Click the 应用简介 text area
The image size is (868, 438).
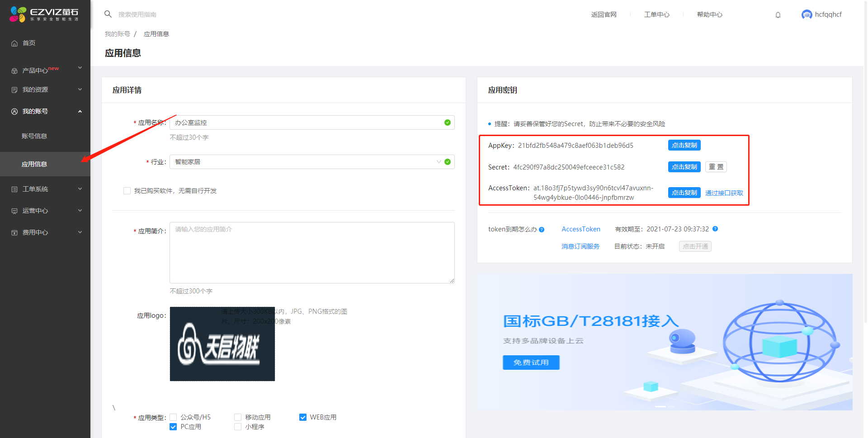(x=312, y=252)
